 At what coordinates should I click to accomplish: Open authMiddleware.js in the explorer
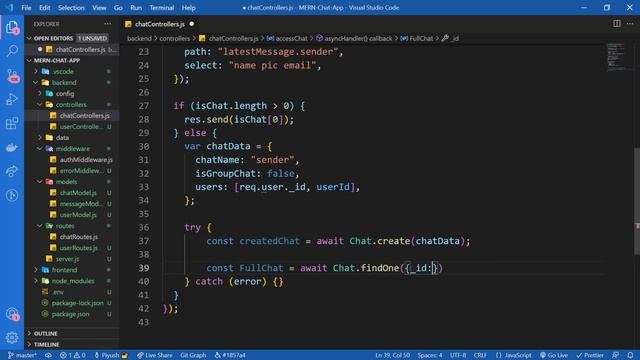[71, 160]
